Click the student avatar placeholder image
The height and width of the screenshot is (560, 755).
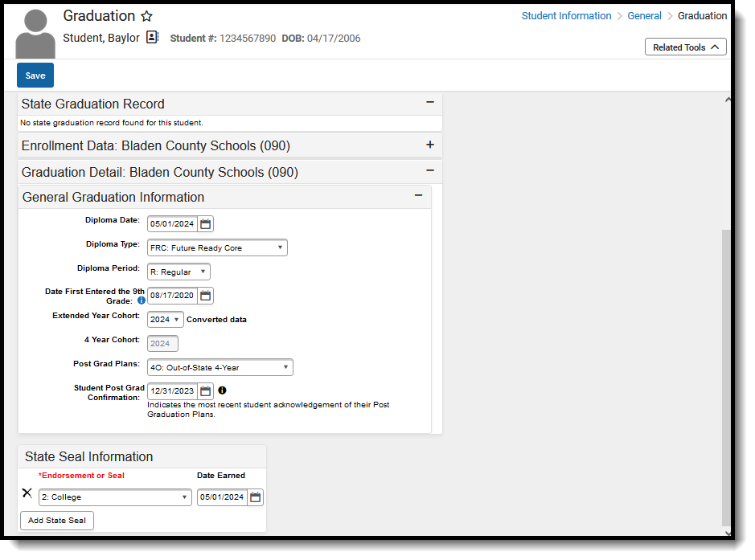35,34
